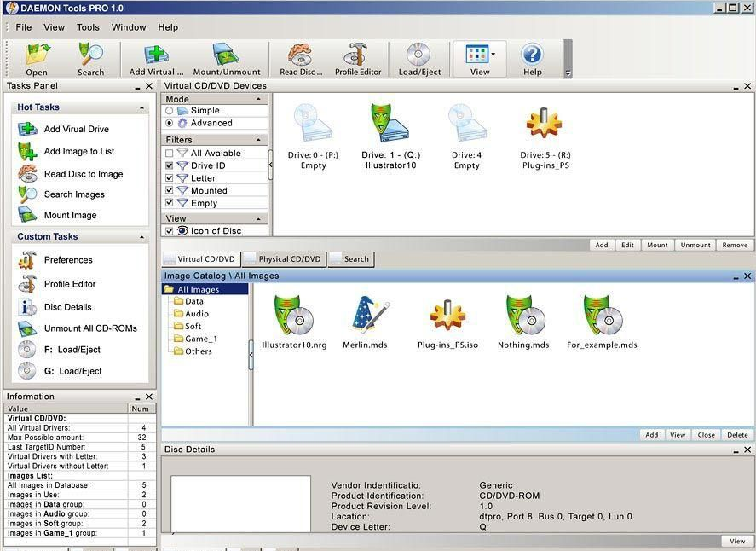This screenshot has height=551, width=756.
Task: Click the Delete button in Image Catalog
Action: tap(737, 435)
